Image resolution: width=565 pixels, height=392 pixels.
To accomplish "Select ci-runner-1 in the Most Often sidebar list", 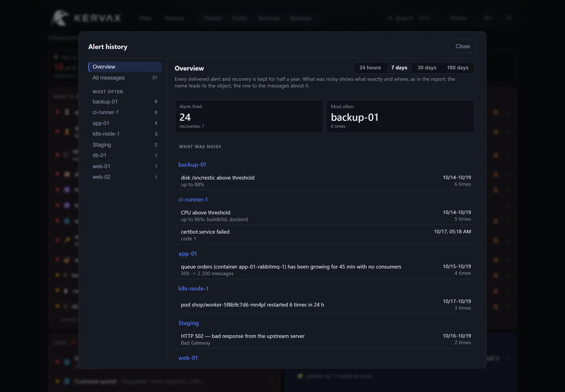I will (125, 112).
